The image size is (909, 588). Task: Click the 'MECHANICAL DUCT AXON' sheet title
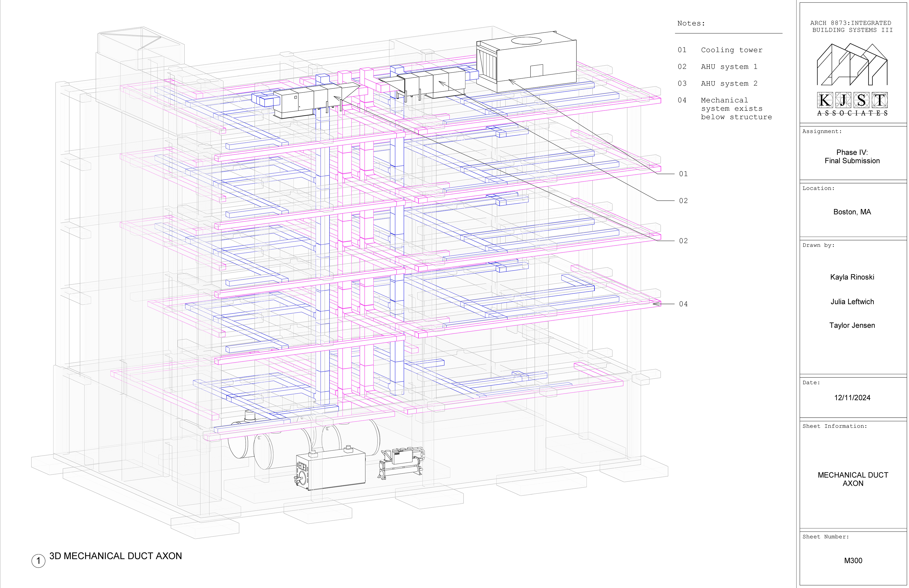click(853, 479)
